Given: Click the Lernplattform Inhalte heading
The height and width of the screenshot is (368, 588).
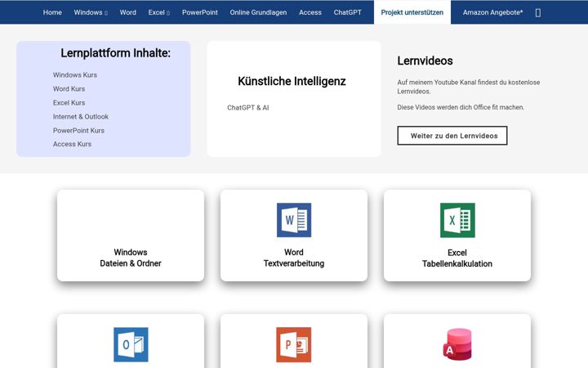Looking at the screenshot, I should tap(115, 53).
